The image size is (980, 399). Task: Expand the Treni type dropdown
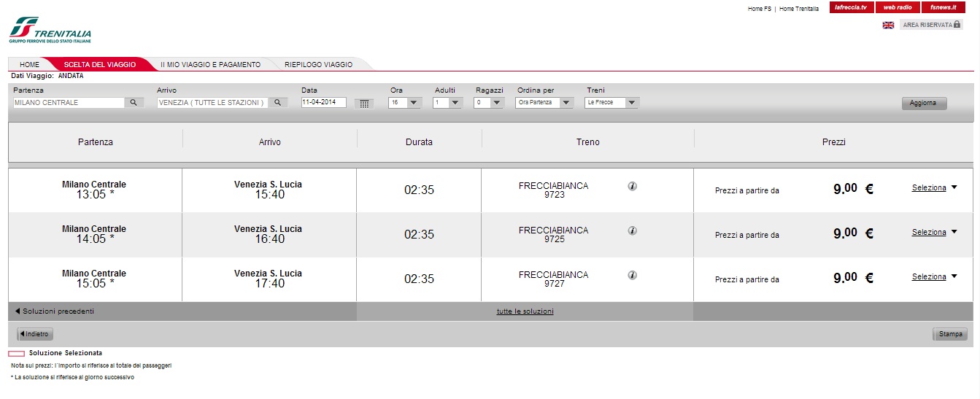[611, 103]
